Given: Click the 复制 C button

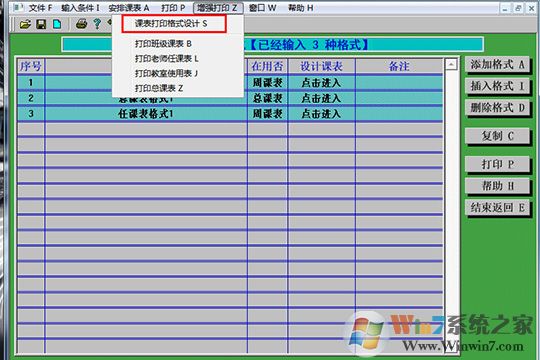Looking at the screenshot, I should click(497, 136).
